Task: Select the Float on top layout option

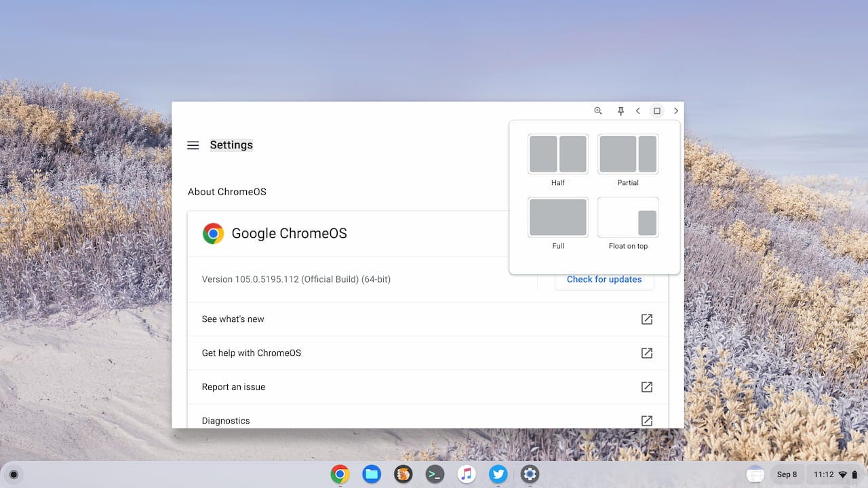Action: (x=628, y=217)
